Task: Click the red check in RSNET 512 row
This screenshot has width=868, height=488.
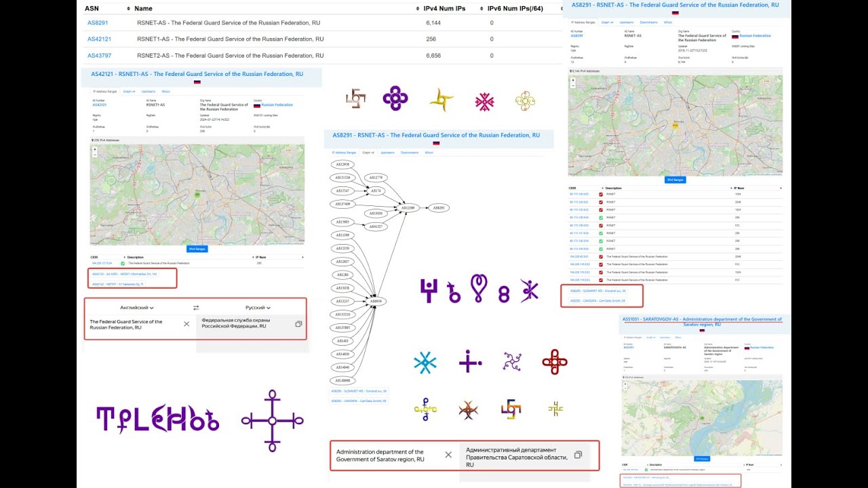Action: point(601,226)
